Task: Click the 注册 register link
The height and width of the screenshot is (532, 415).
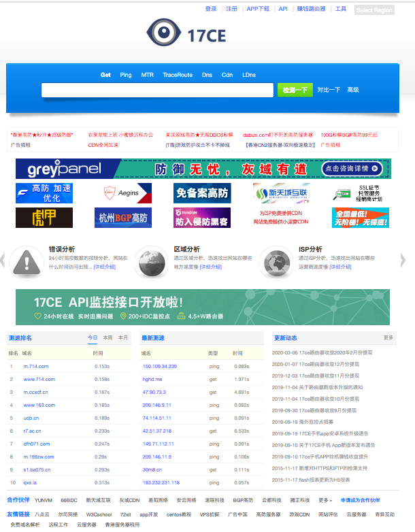Action: pyautogui.click(x=232, y=9)
